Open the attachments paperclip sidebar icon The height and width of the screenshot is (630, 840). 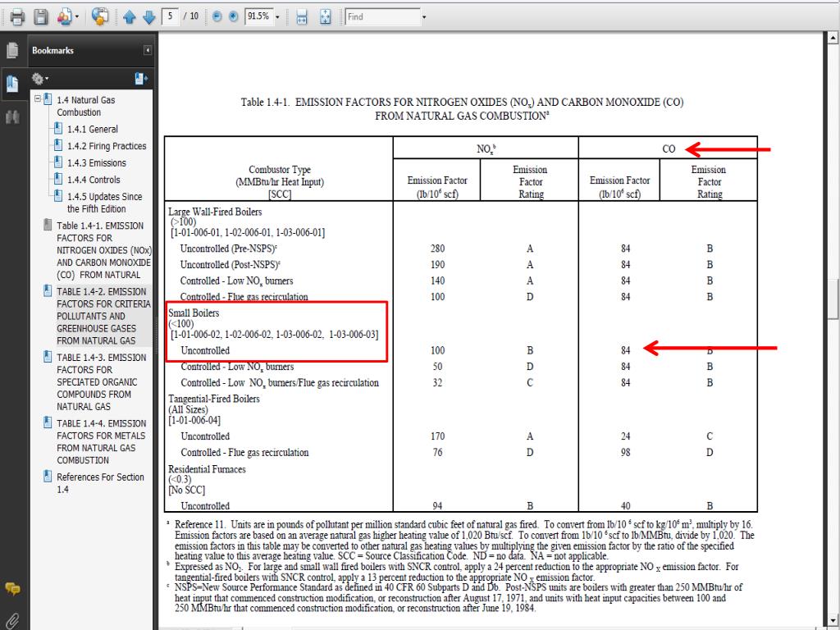click(x=11, y=622)
